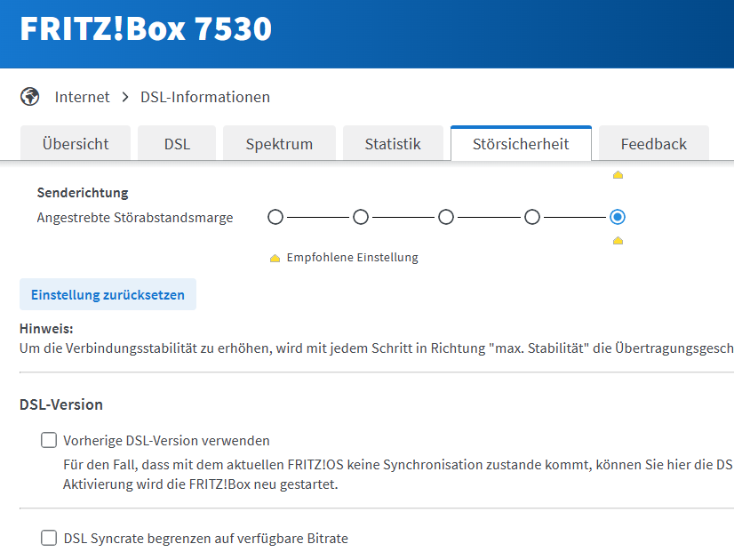Select first Störabstandsmarge radio option
The image size is (734, 560).
click(275, 217)
